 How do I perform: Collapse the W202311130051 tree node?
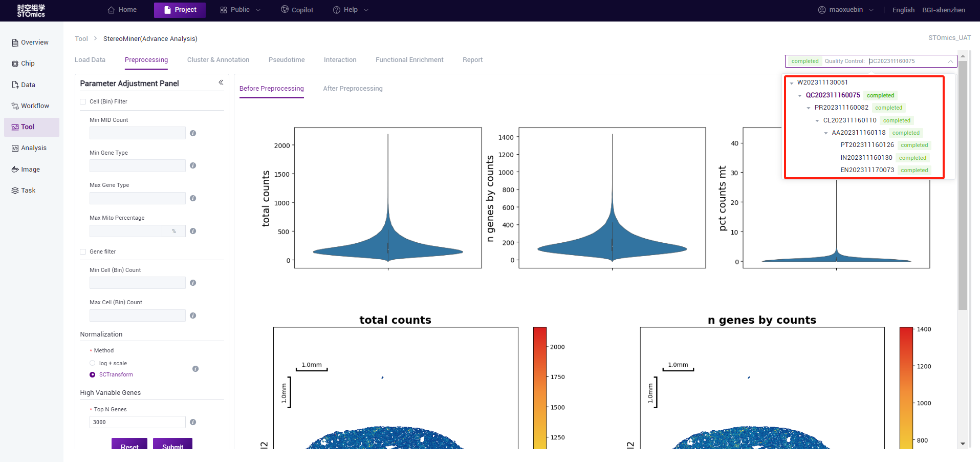[792, 83]
